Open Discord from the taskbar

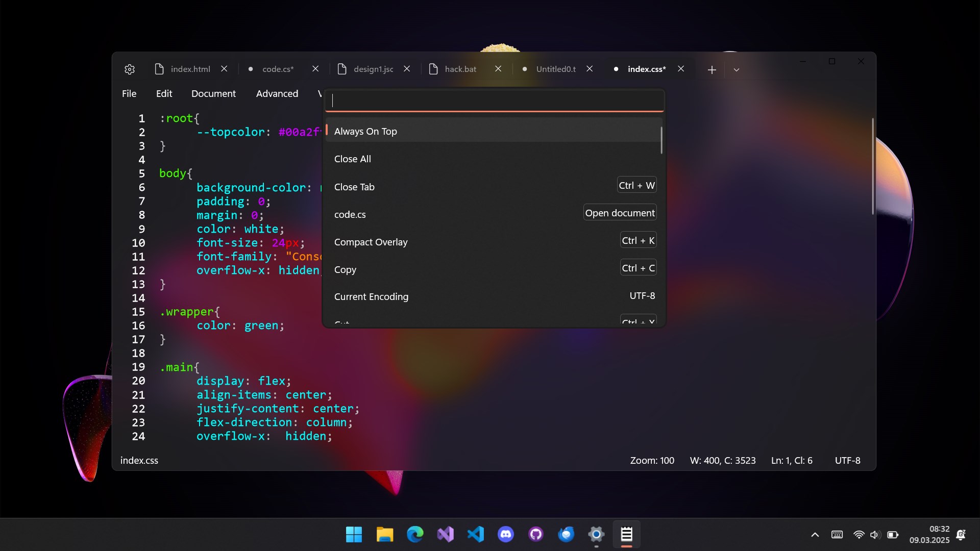point(506,534)
